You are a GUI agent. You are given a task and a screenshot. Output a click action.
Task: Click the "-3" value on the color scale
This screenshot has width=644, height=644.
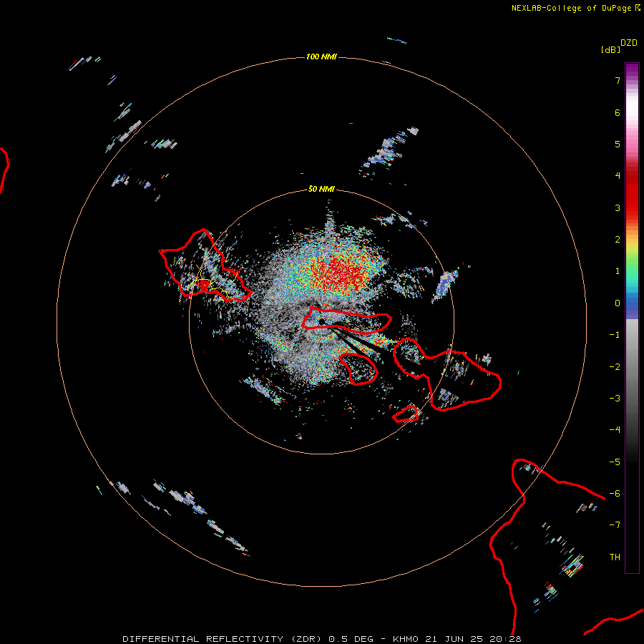click(615, 399)
